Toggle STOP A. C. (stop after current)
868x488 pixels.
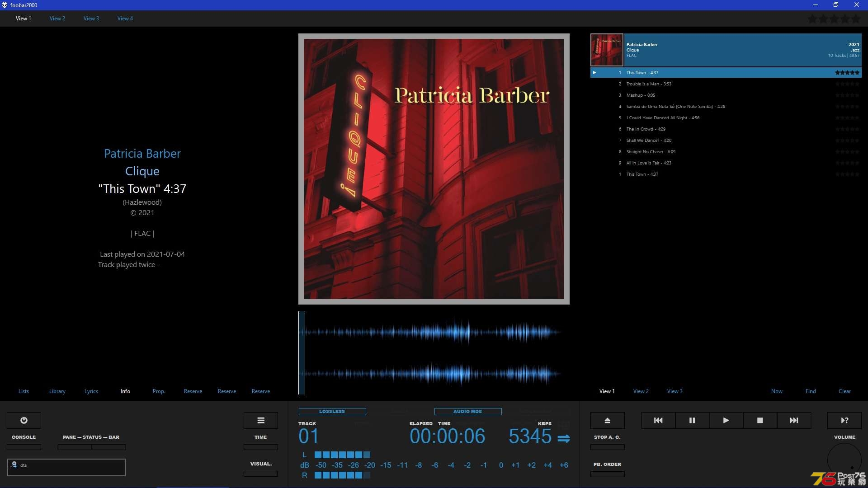click(608, 447)
